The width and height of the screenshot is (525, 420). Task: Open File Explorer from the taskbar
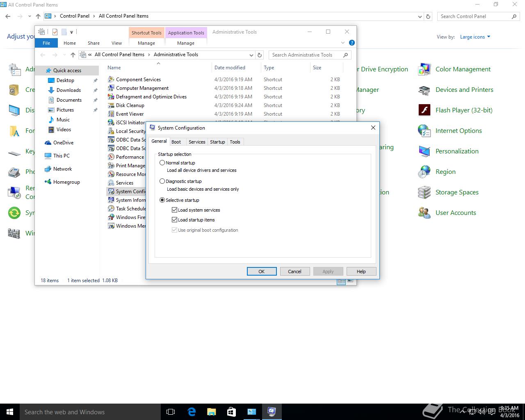pos(211,412)
